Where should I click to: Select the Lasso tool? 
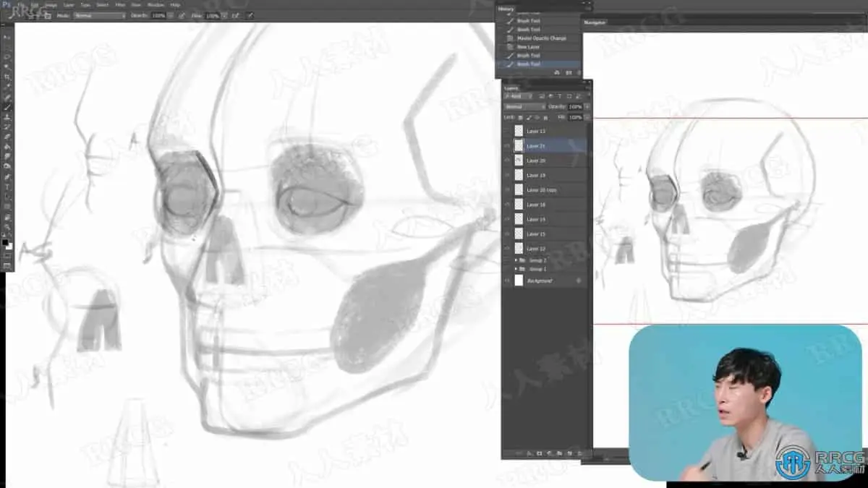(8, 56)
